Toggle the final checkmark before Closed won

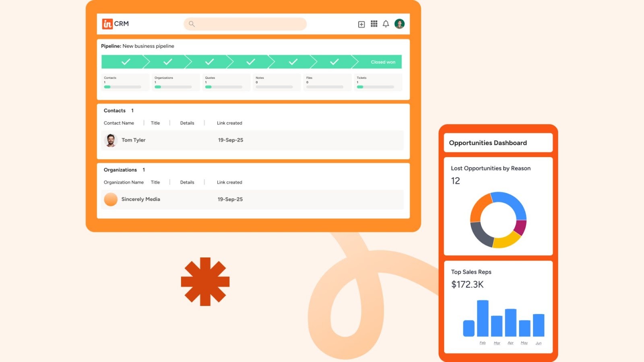[x=333, y=62]
